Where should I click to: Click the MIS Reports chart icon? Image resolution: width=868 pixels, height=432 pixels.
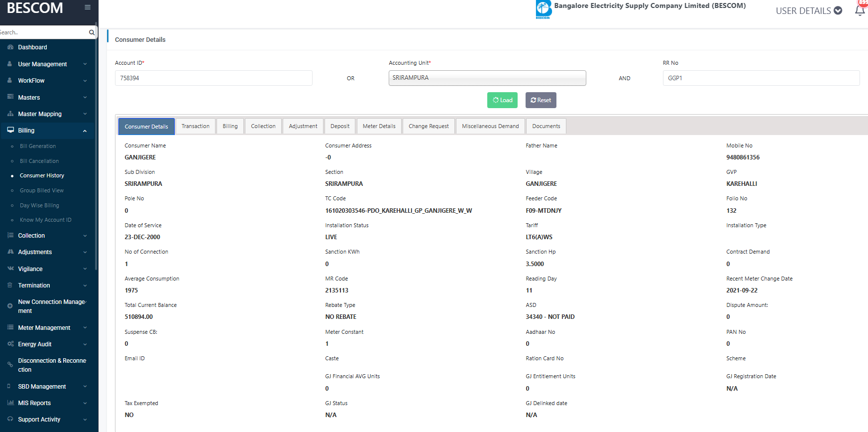click(10, 403)
